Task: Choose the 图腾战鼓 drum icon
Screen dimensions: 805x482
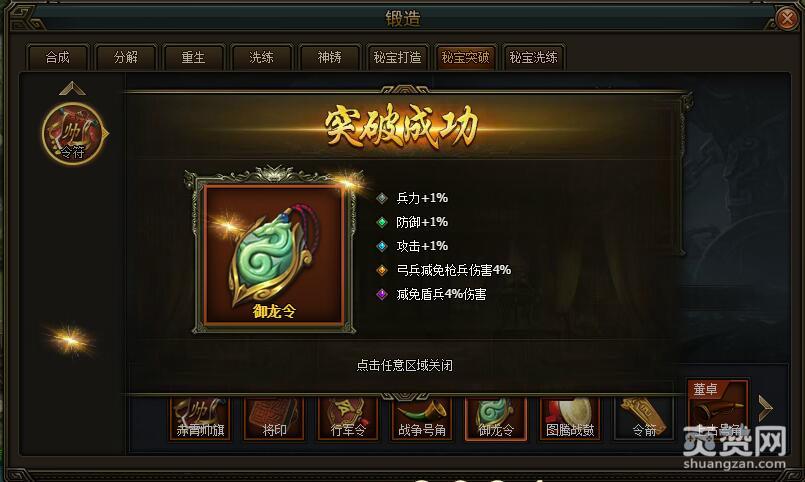Action: coord(569,418)
